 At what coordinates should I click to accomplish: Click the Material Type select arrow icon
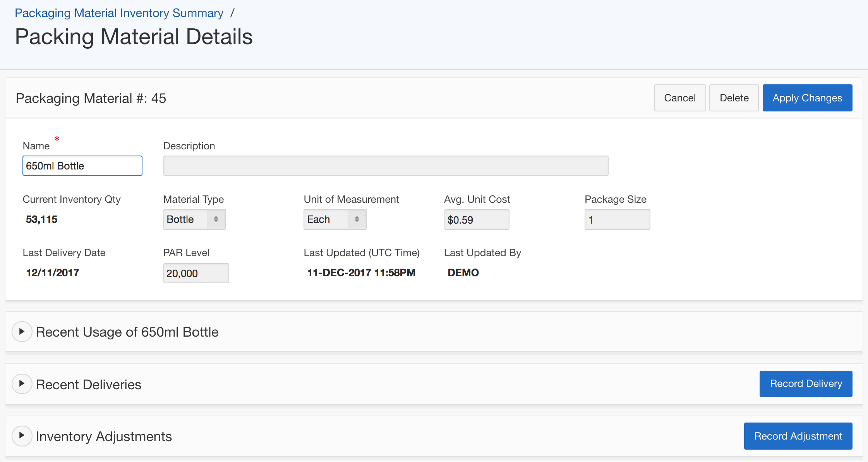tap(216, 219)
